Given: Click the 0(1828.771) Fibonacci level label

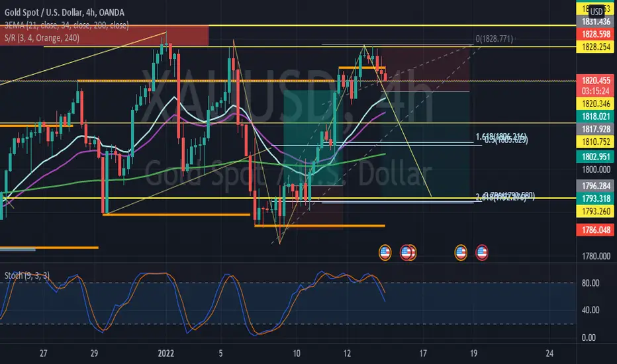Looking at the screenshot, I should click(495, 39).
